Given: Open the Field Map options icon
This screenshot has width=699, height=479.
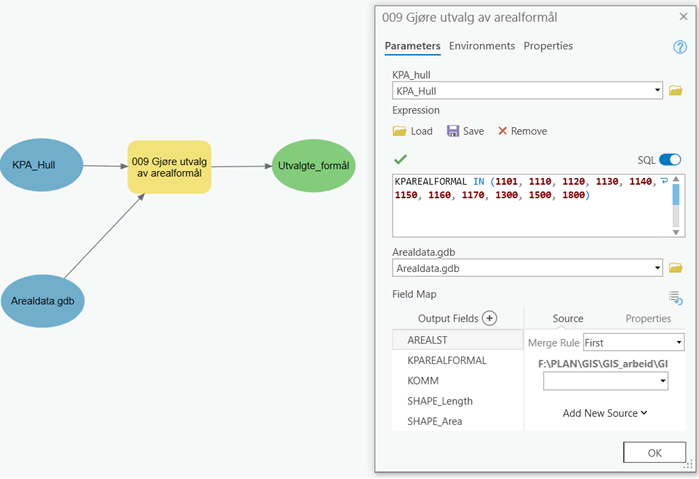Looking at the screenshot, I should 676,297.
